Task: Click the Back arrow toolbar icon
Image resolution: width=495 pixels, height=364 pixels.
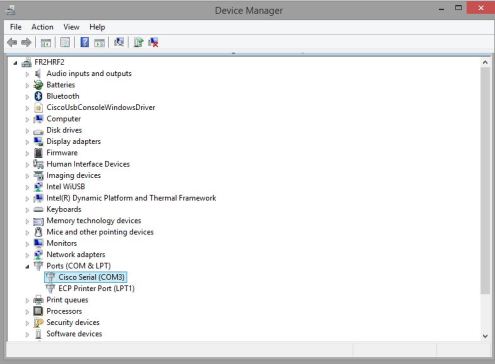Action: (x=12, y=42)
